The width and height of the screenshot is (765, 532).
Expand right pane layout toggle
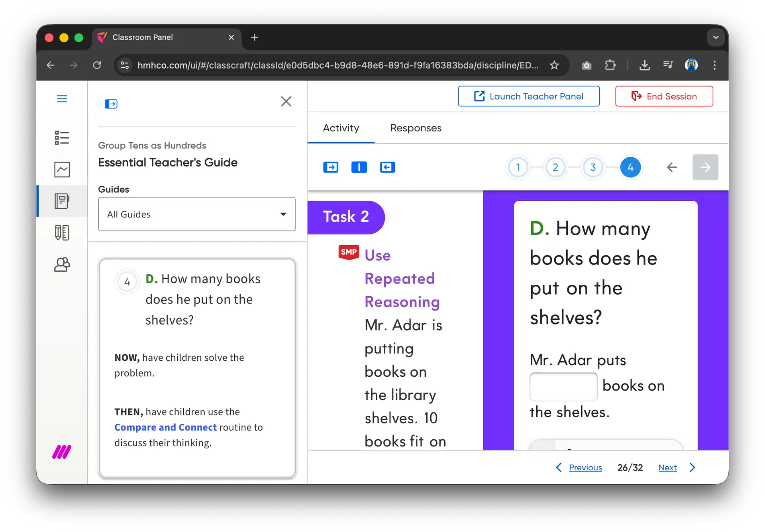tap(387, 167)
